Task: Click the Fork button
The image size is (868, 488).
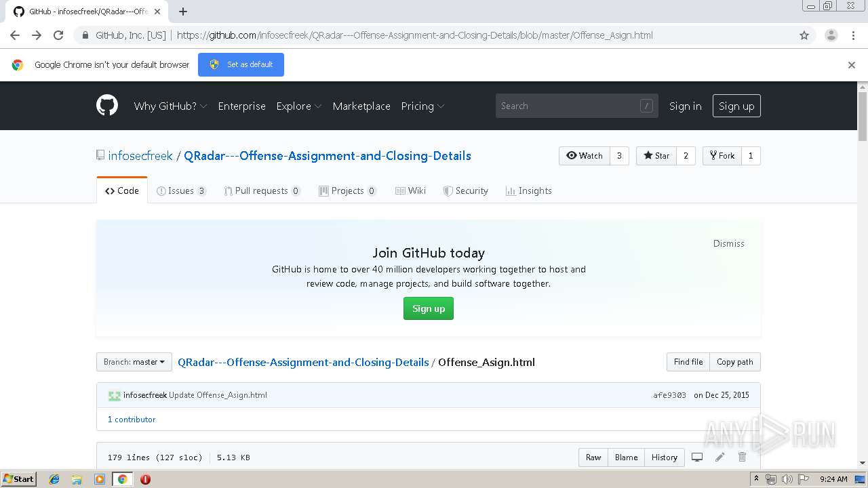Action: (722, 156)
